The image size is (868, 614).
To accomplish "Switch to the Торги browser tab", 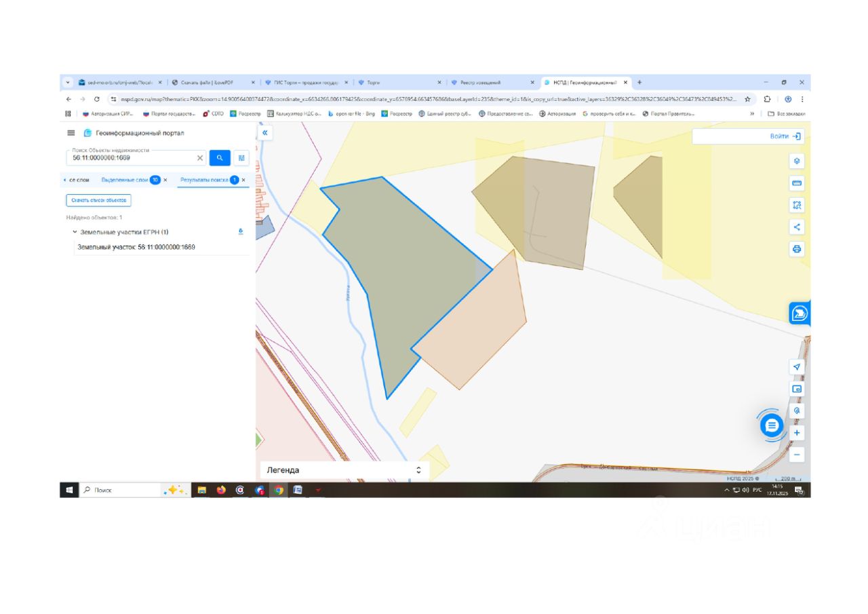I will (x=399, y=82).
